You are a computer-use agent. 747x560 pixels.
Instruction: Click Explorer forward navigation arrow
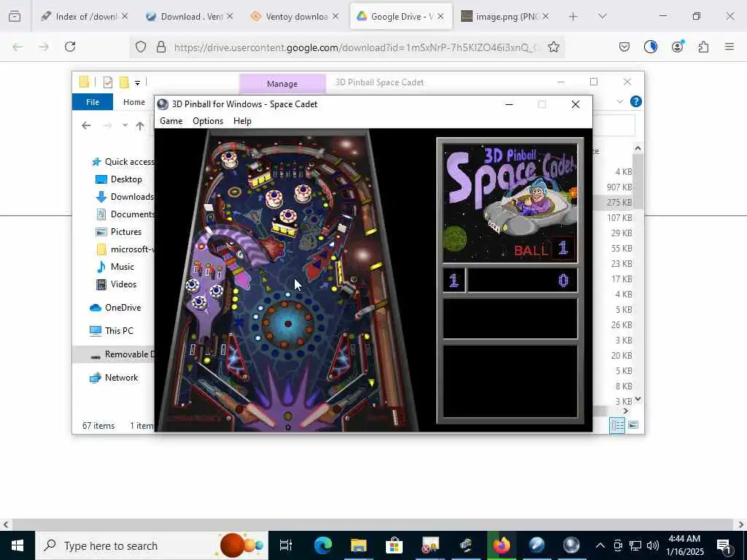pos(108,125)
